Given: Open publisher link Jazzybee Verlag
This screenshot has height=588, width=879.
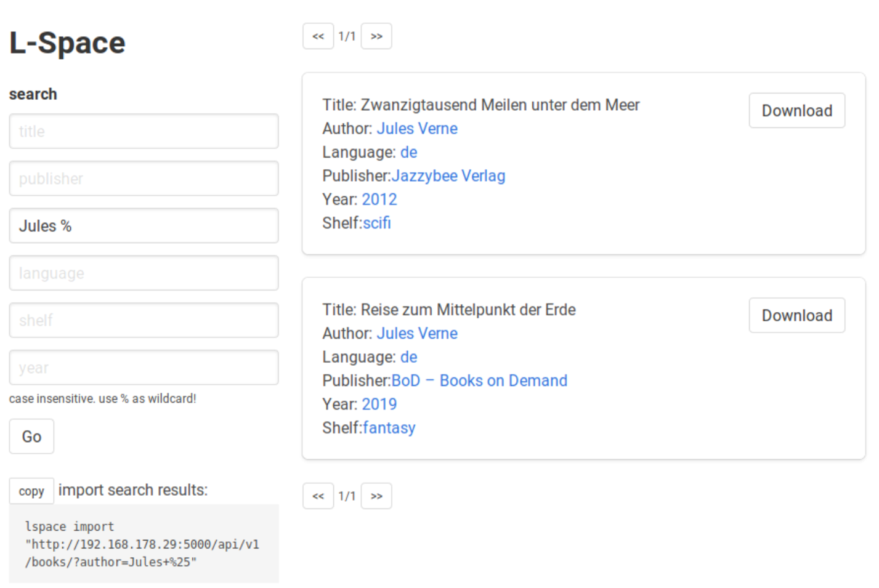Looking at the screenshot, I should tap(448, 175).
